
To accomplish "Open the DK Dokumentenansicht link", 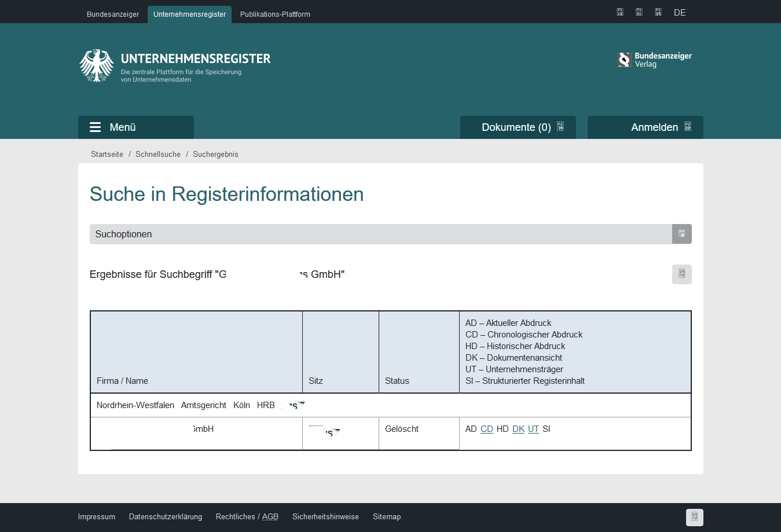I will click(x=518, y=429).
